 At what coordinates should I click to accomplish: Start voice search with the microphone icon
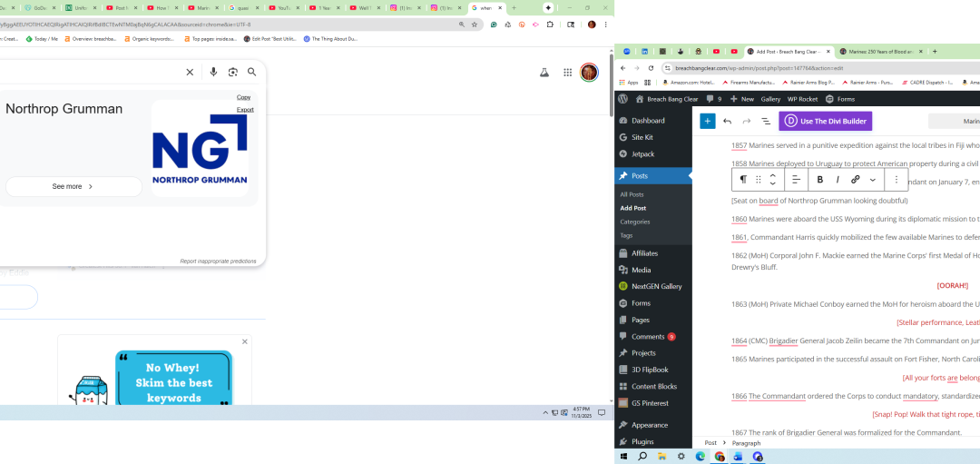214,72
